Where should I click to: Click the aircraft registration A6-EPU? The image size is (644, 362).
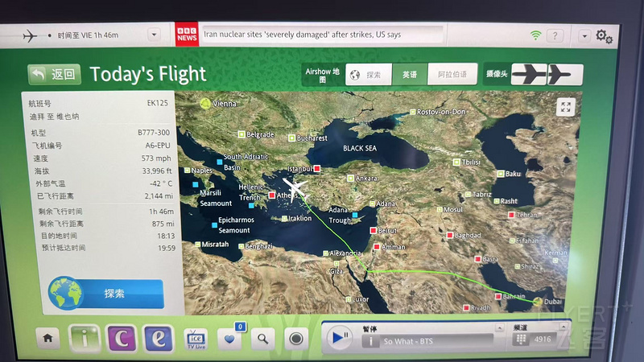pos(158,146)
